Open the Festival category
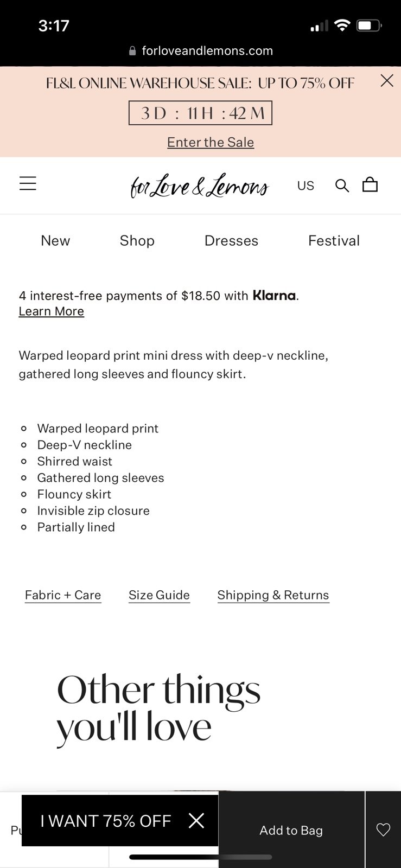Screen dimensions: 401x868 pyautogui.click(x=334, y=241)
